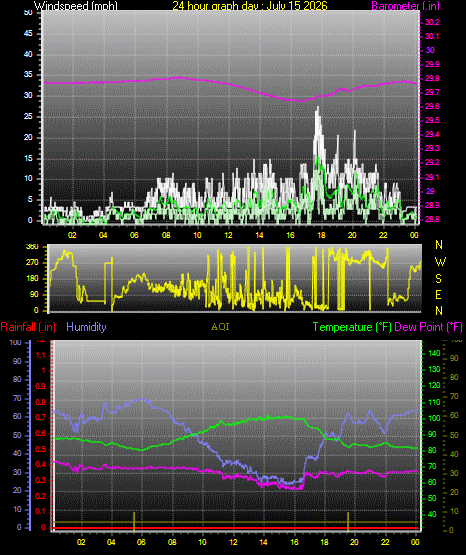This screenshot has width=466, height=555.
Task: Click the 29.4 barometer axis value
Action: point(432,134)
